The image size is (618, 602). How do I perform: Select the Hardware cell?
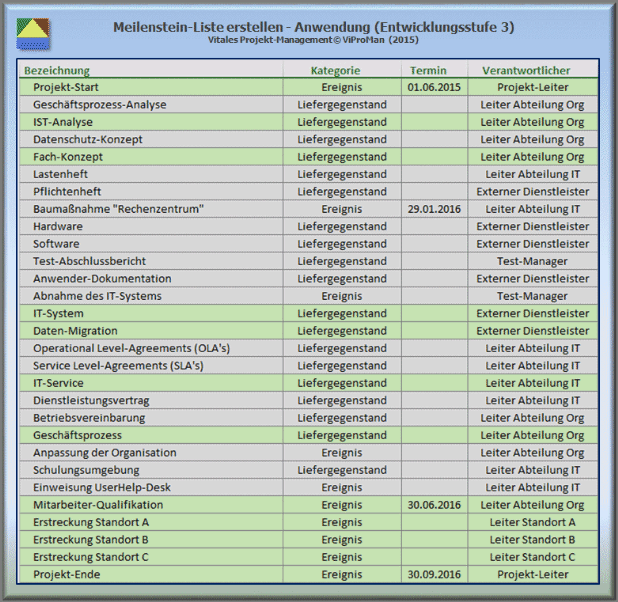[151, 226]
